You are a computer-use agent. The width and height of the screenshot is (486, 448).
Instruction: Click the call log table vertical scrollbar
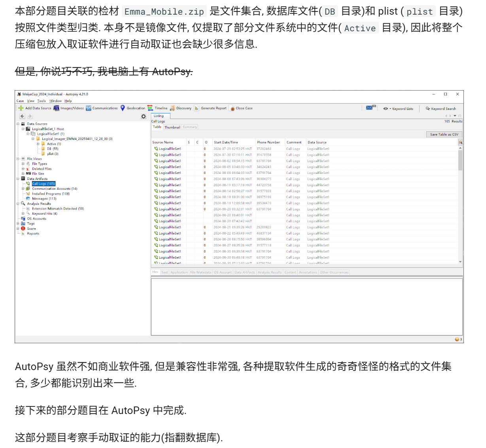pos(460,198)
